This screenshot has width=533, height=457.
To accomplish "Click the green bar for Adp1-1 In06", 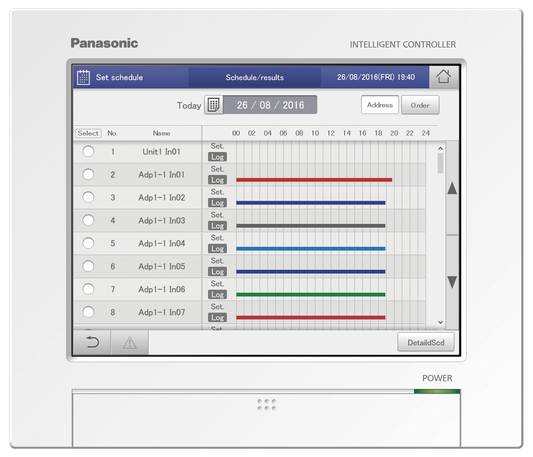I will click(x=311, y=294).
